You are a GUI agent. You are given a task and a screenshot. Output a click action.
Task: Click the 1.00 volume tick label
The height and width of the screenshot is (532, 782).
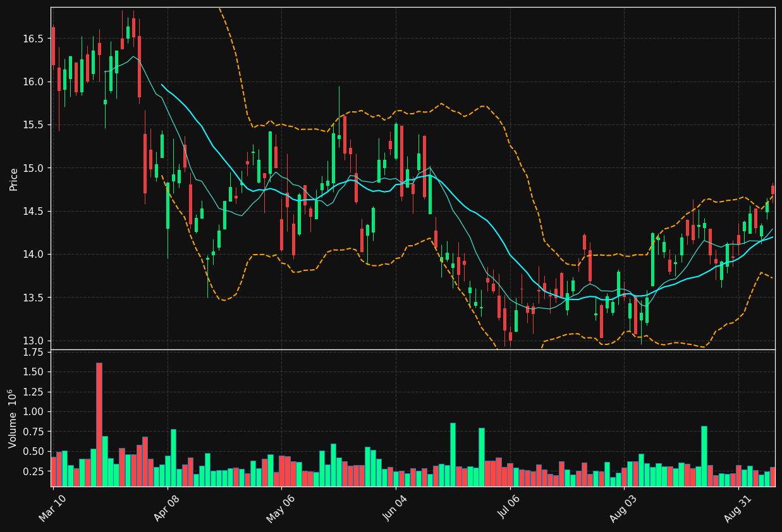(x=33, y=412)
